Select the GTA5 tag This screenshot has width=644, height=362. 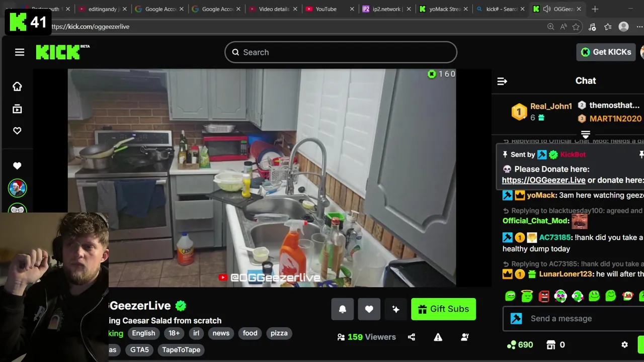click(x=139, y=350)
